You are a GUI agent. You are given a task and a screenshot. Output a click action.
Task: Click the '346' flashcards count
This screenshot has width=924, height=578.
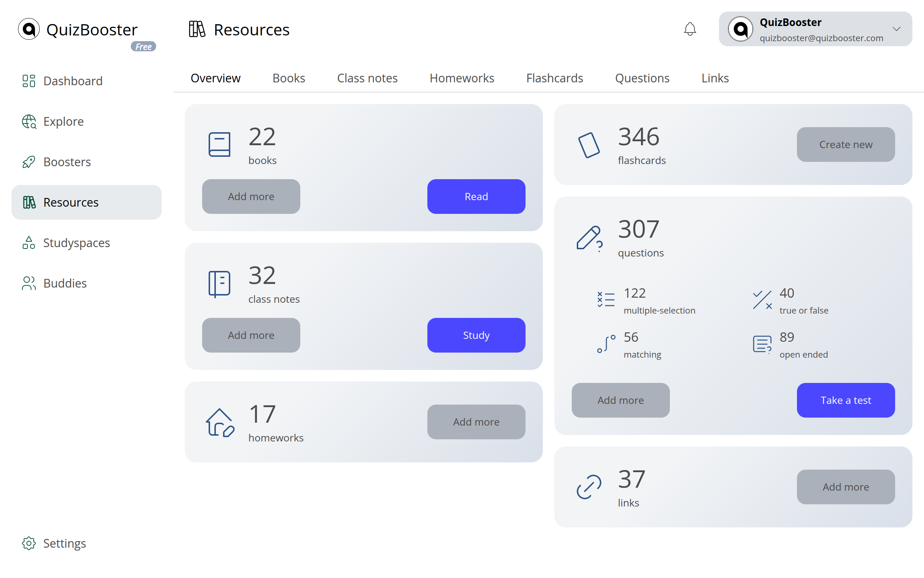[x=638, y=137]
